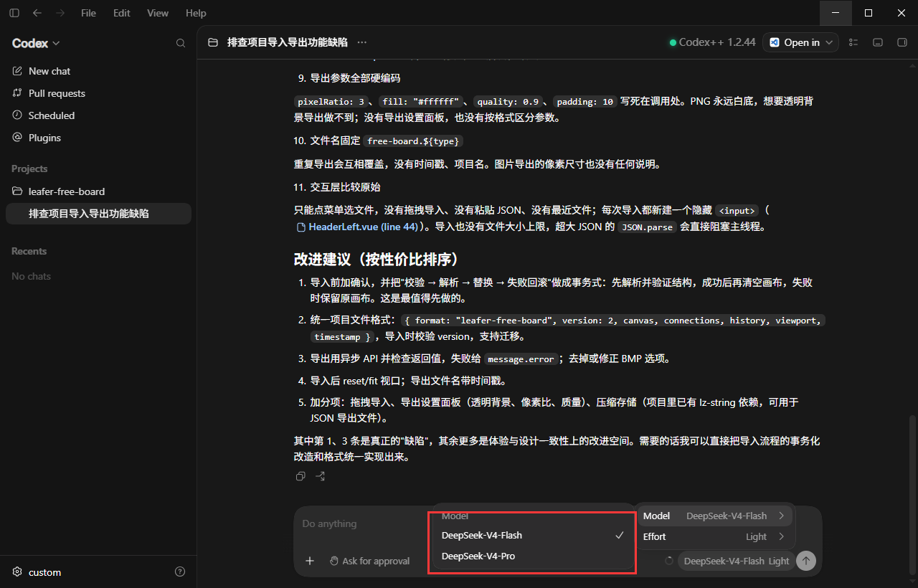Image resolution: width=918 pixels, height=588 pixels.
Task: Open the Help menu
Action: point(196,13)
